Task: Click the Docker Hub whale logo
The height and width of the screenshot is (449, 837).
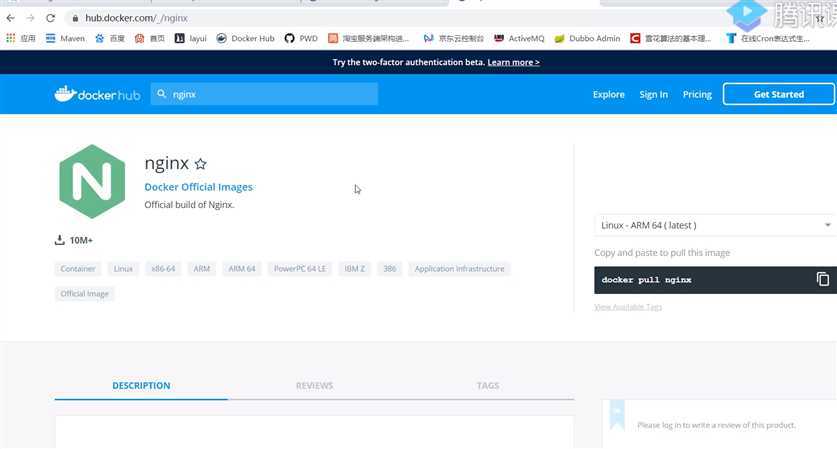Action: coord(98,94)
